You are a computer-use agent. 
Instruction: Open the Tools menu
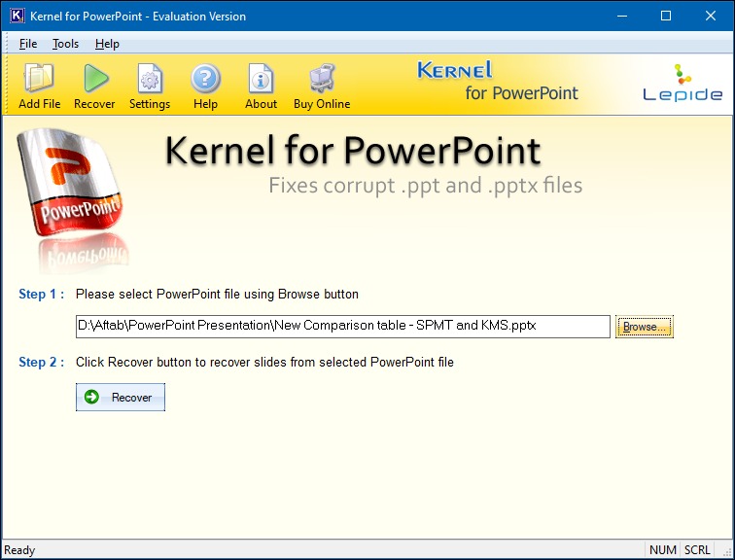65,44
